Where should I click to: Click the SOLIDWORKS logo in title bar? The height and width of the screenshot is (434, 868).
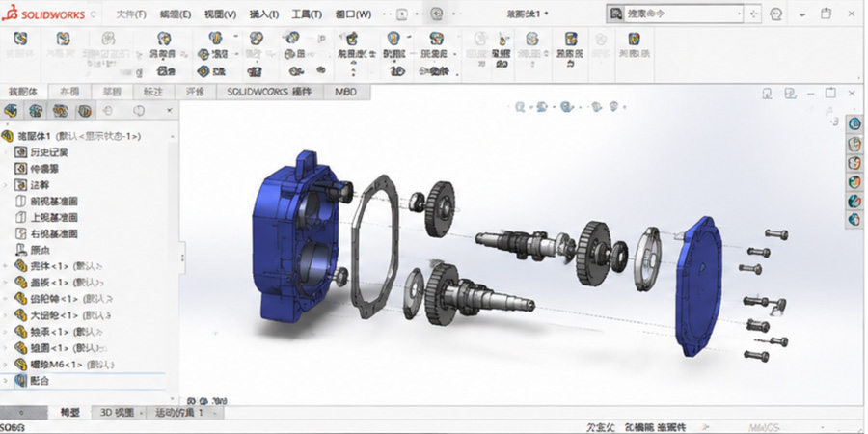pyautogui.click(x=43, y=14)
